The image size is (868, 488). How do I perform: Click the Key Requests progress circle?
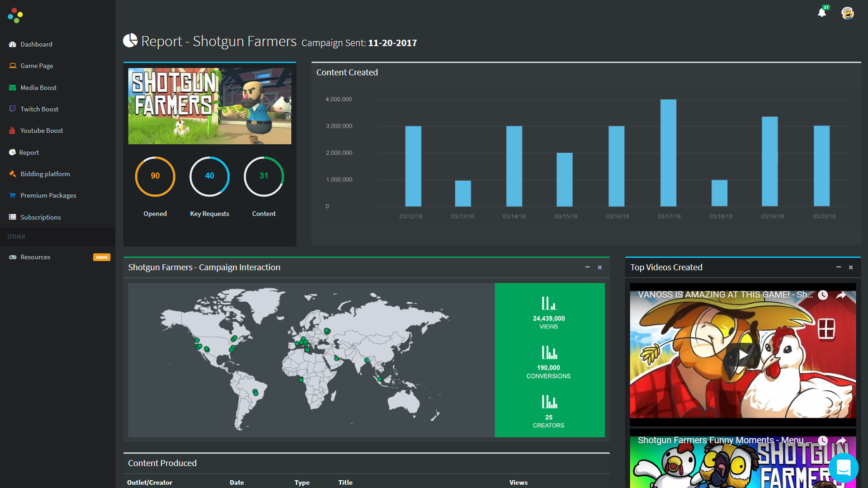(x=209, y=176)
